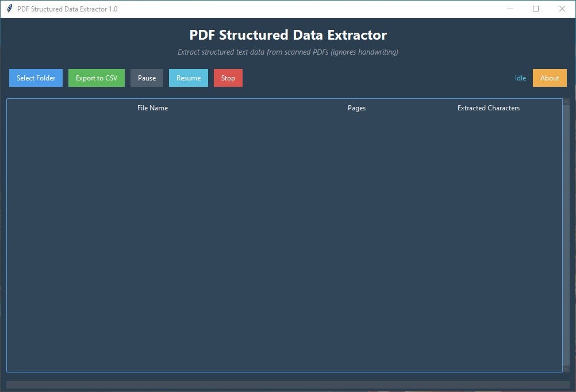Maximize the application window
The height and width of the screenshot is (392, 576).
(536, 9)
